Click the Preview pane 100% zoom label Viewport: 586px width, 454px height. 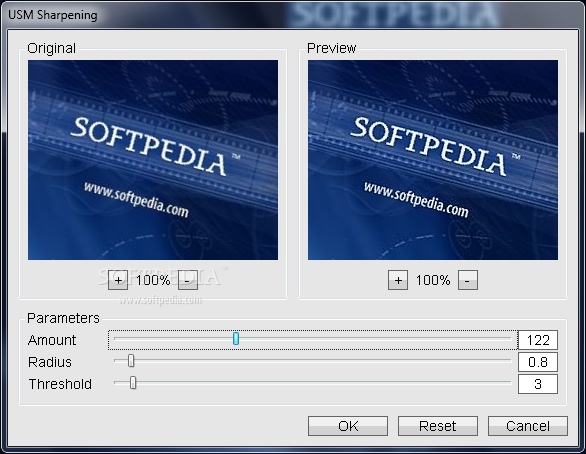[x=433, y=280]
